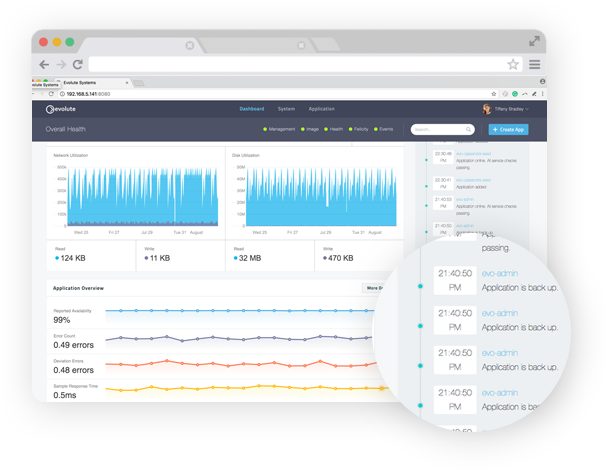The image size is (608, 470).
Task: Open a new tab beside Evolute Systems
Action: (x=139, y=83)
